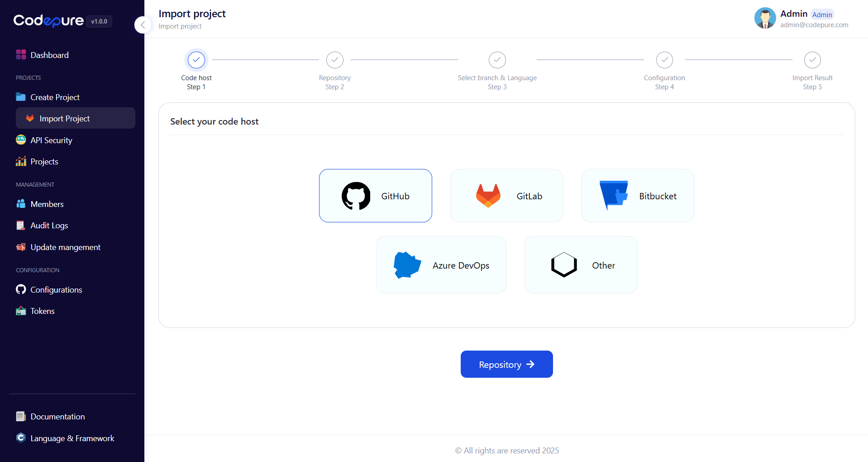868x462 pixels.
Task: Click the API Security icon
Action: 21,140
